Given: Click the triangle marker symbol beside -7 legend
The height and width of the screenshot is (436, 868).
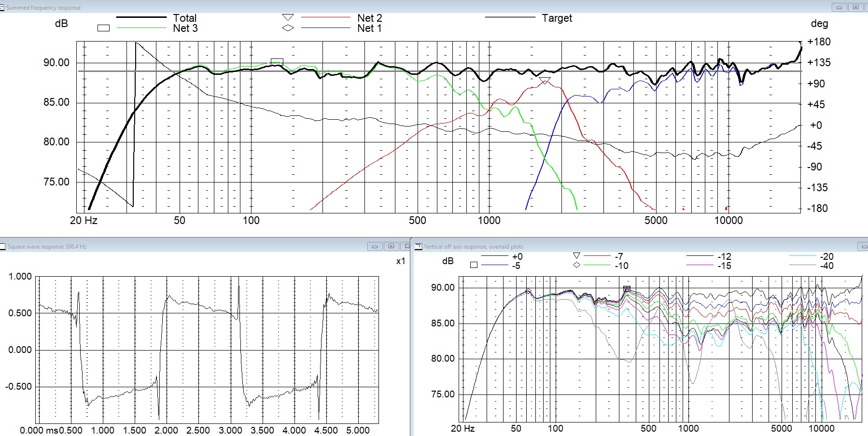Looking at the screenshot, I should click(576, 255).
